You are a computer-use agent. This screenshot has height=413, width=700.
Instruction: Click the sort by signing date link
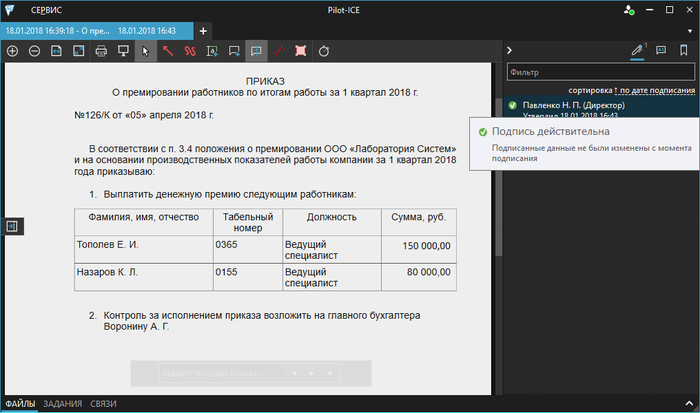656,90
